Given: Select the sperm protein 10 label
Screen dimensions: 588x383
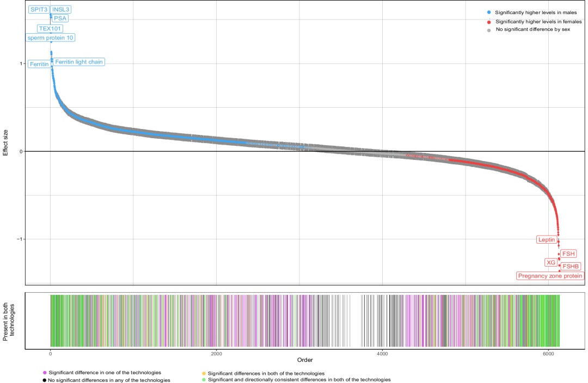Looking at the screenshot, I should [x=50, y=38].
